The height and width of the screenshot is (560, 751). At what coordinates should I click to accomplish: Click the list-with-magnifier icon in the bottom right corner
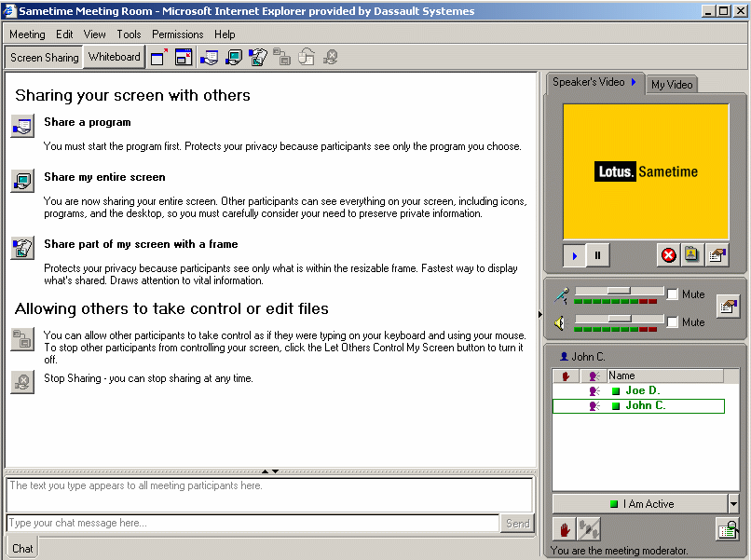coord(728,529)
